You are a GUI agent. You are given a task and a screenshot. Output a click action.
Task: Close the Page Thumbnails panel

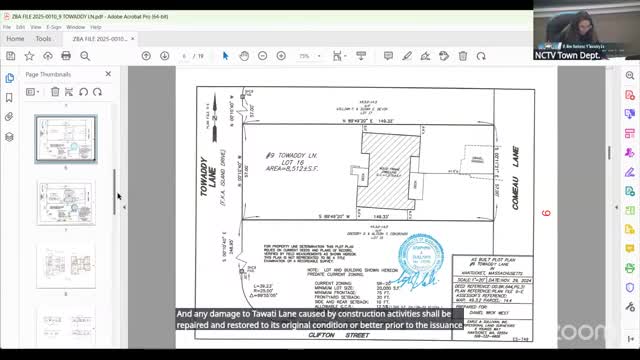(x=108, y=74)
